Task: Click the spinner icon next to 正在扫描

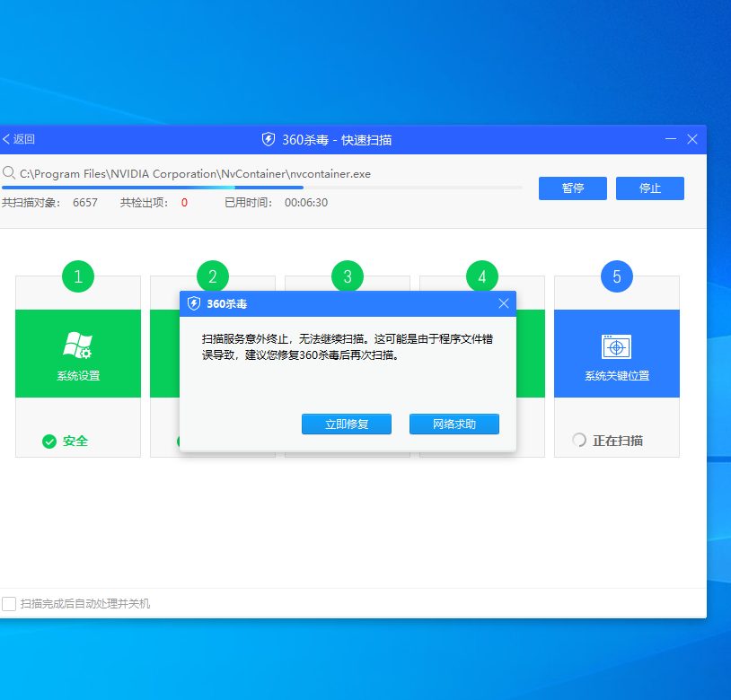Action: tap(578, 441)
